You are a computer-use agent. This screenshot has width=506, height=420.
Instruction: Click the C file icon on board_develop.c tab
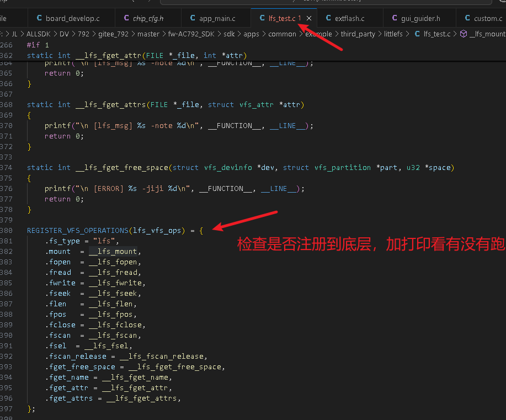[39, 18]
